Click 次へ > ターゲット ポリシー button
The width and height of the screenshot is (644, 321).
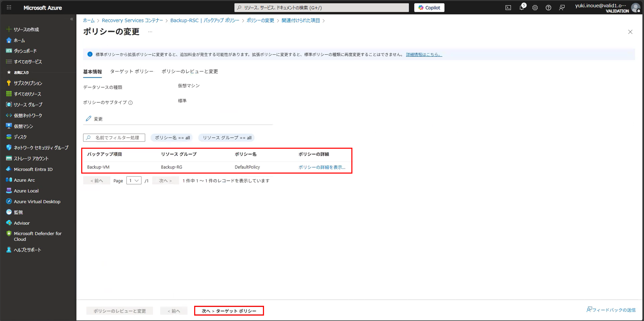click(229, 311)
